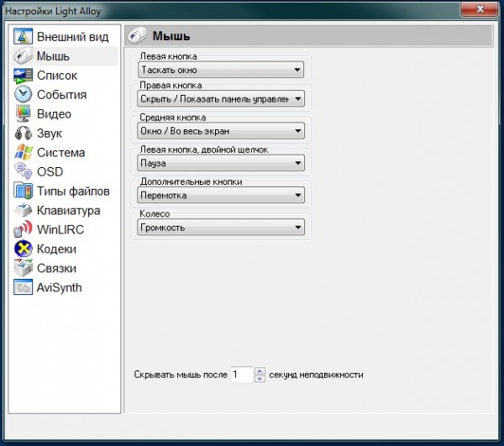Open the Внешний вид settings section
Viewport: 504px width, 446px height.
point(65,37)
